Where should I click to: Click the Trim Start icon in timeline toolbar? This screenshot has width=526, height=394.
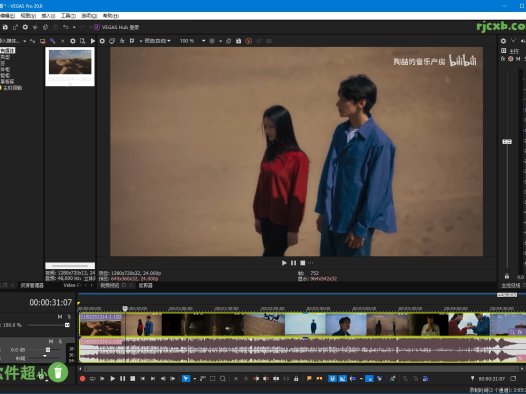click(x=256, y=379)
